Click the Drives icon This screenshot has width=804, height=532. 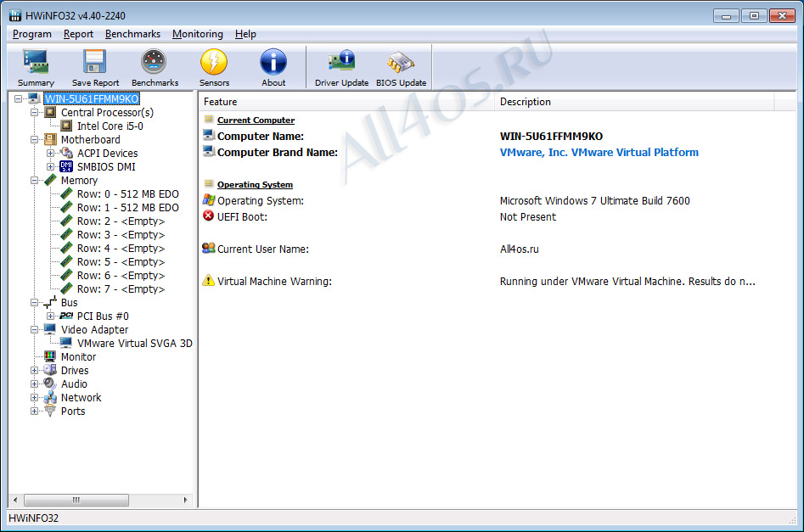pyautogui.click(x=50, y=370)
